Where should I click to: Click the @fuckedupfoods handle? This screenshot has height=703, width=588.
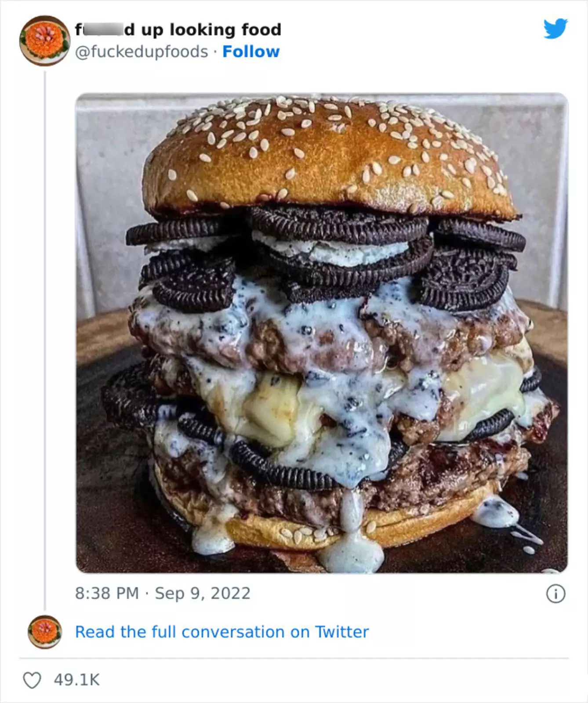pyautogui.click(x=142, y=52)
